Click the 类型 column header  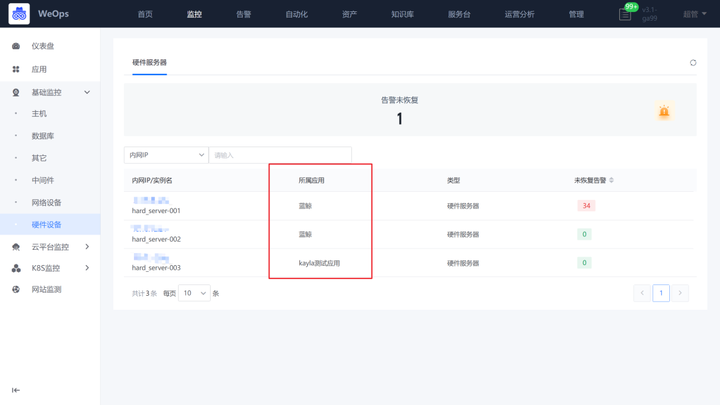coord(453,180)
